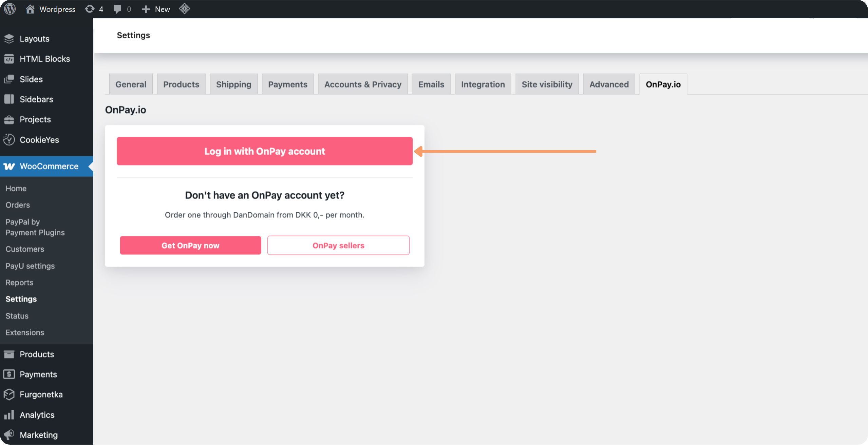Open CookieYes via its cookie icon
This screenshot has width=868, height=445.
(x=10, y=139)
